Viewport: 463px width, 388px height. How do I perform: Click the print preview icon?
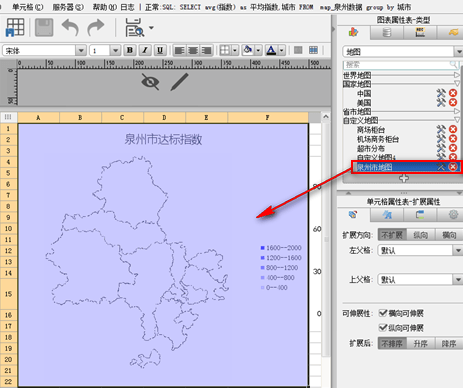(x=134, y=28)
